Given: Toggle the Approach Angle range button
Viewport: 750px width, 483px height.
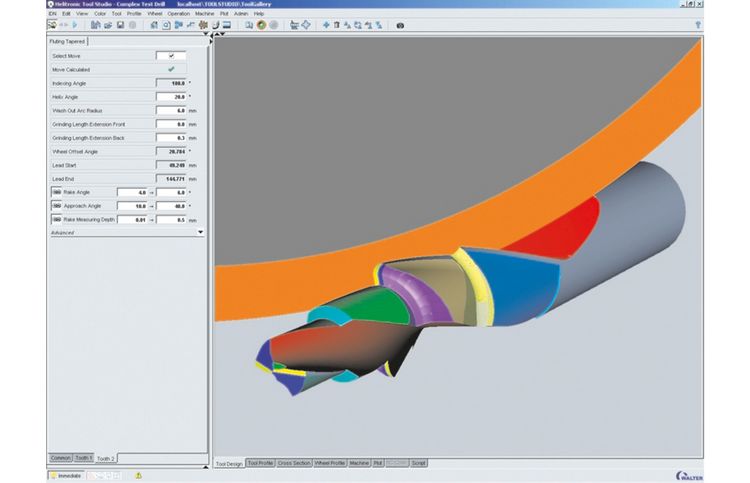Looking at the screenshot, I should coord(57,204).
